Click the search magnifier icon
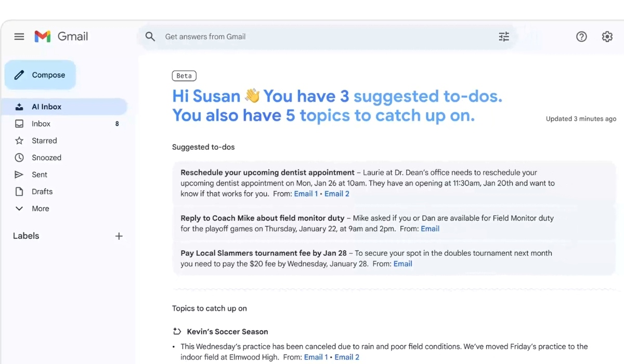624x364 pixels. (150, 36)
